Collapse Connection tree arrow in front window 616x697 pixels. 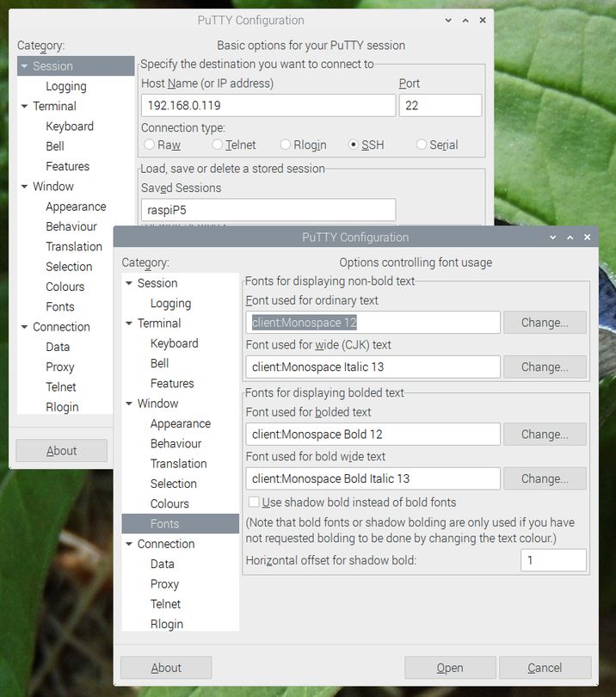(x=129, y=544)
